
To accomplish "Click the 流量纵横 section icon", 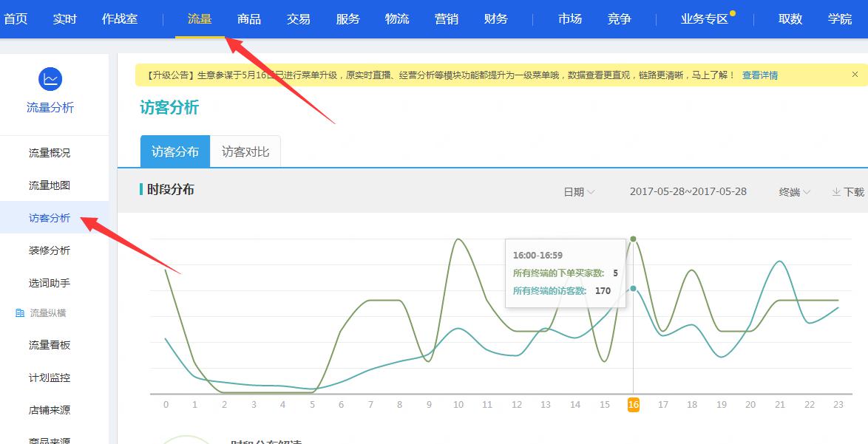I will (x=20, y=313).
